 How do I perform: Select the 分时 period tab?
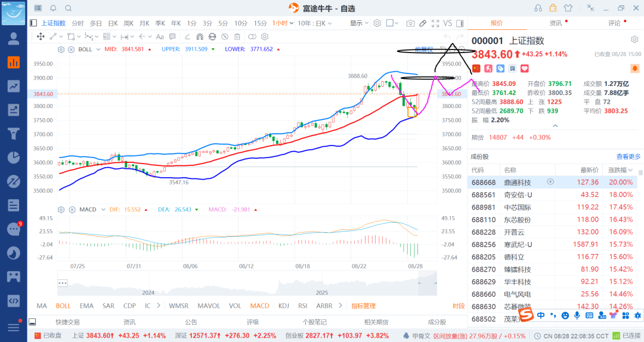[x=78, y=23]
